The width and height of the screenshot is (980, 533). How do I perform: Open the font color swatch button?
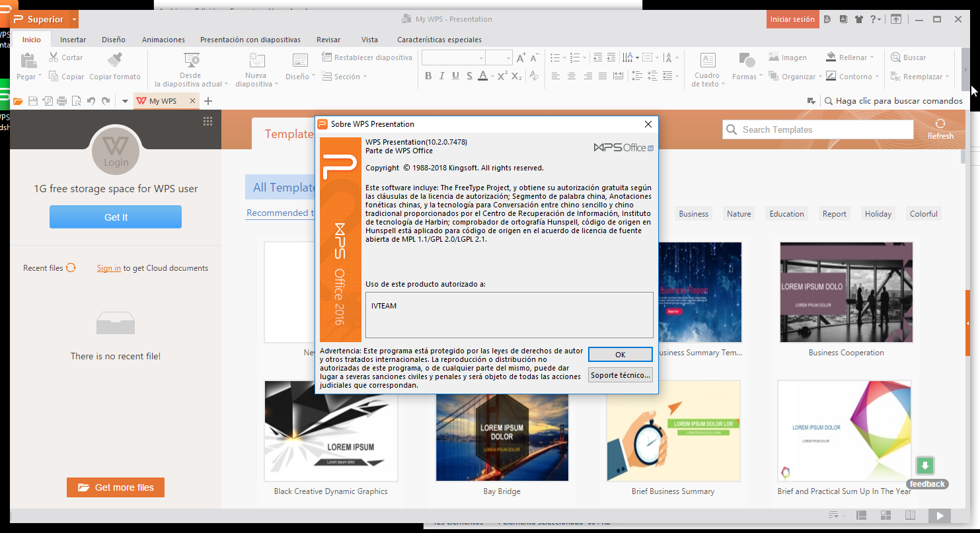click(483, 76)
